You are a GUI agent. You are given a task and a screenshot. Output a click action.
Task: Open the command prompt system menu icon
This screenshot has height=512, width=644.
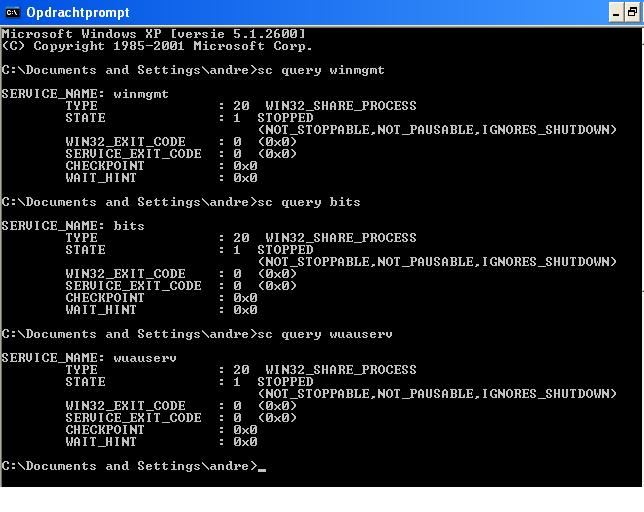pos(12,13)
